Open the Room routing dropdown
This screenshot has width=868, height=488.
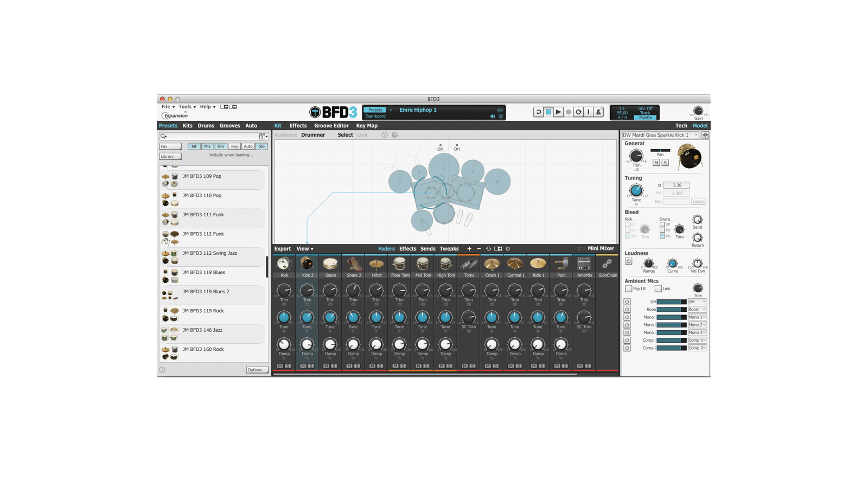(x=697, y=310)
